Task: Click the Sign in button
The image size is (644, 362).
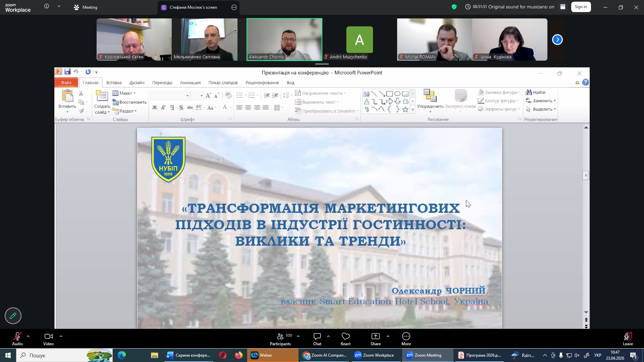Action: pos(581,7)
